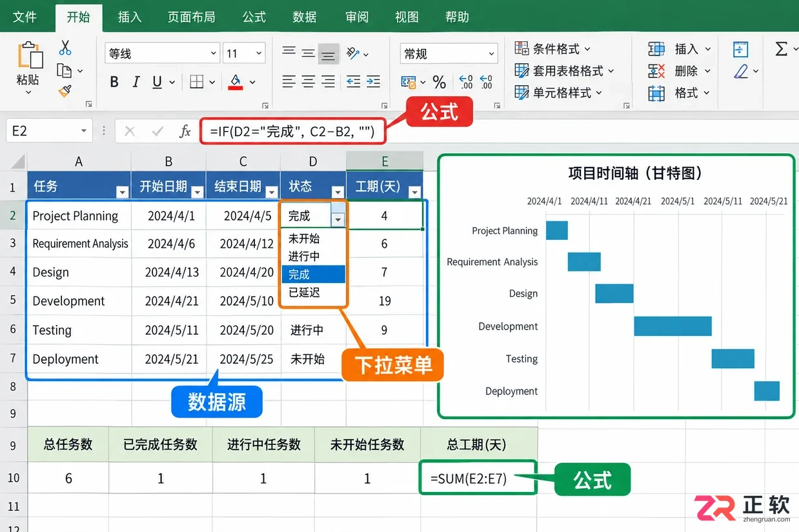The height and width of the screenshot is (532, 799).
Task: Open the 等线 font name dropdown
Action: coord(214,54)
